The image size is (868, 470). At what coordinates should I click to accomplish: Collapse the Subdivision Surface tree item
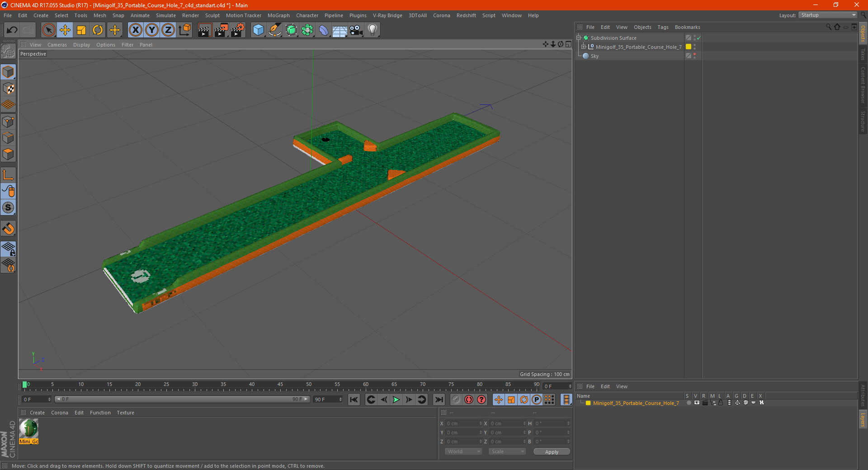(x=579, y=38)
